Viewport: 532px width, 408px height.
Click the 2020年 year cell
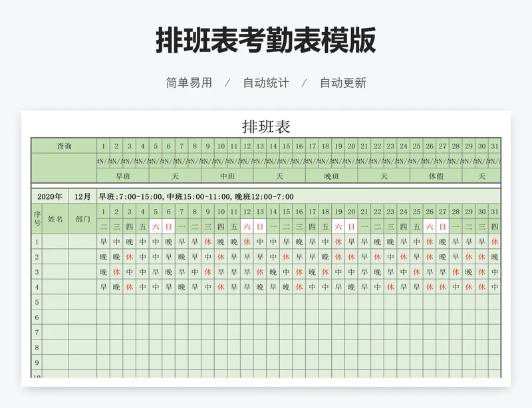coord(50,197)
